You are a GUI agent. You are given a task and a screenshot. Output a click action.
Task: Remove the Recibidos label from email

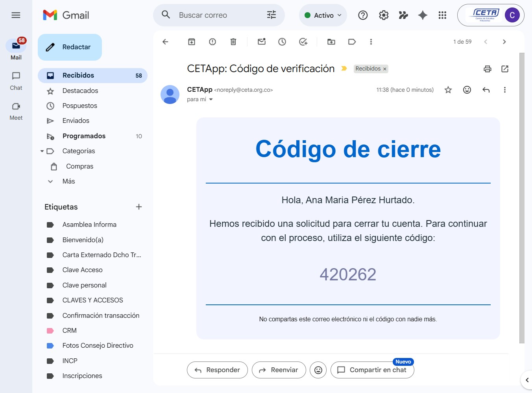pos(385,69)
